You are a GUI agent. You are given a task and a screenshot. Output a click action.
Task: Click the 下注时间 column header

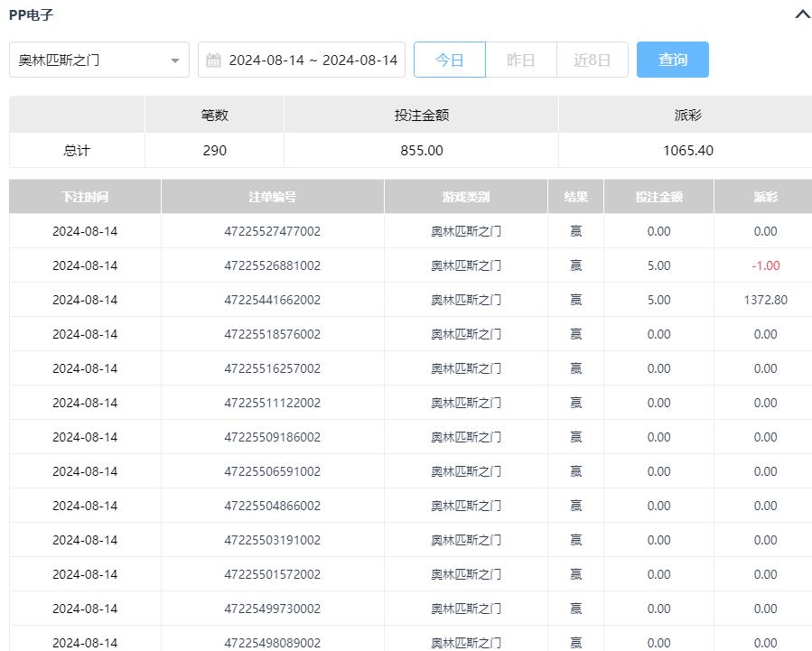85,197
